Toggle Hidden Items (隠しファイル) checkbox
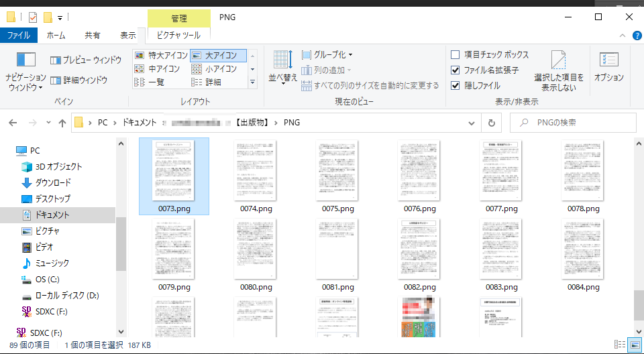The height and width of the screenshot is (354, 644). 455,85
